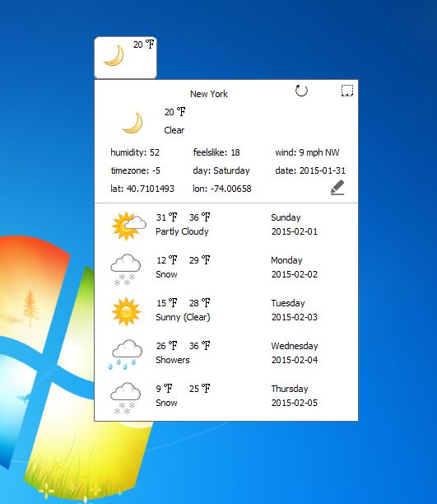
Task: Click the 'Tuesday' day label
Action: pyautogui.click(x=288, y=303)
